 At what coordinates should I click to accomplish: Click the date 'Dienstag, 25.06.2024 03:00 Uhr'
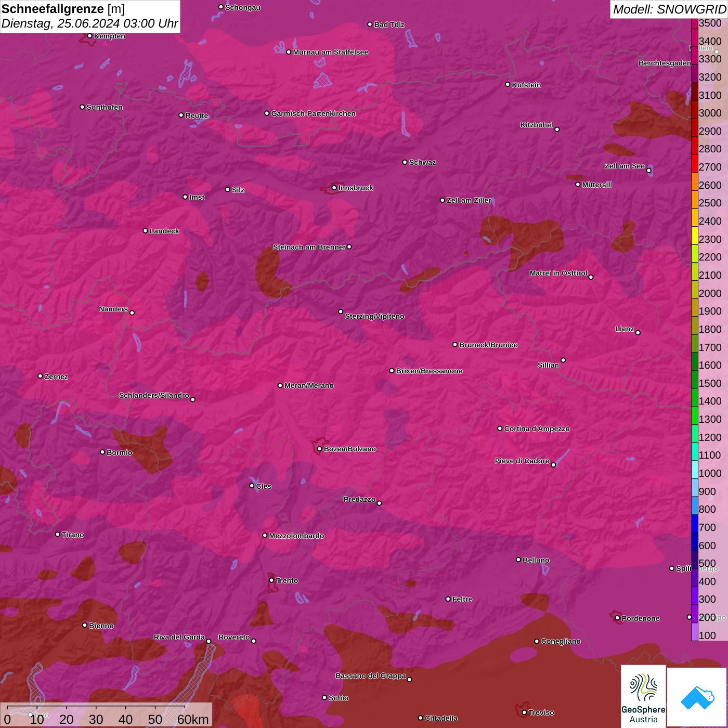89,23
